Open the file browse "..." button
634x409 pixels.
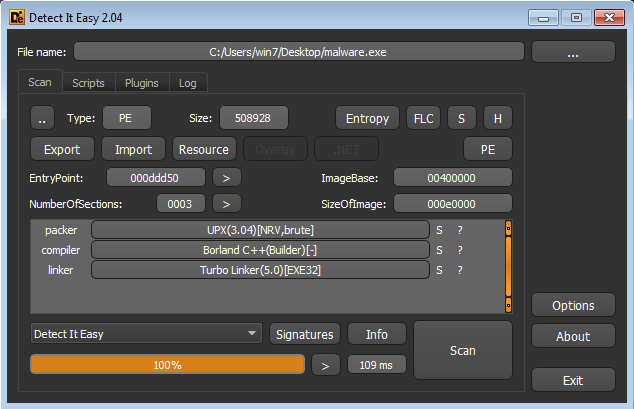573,52
